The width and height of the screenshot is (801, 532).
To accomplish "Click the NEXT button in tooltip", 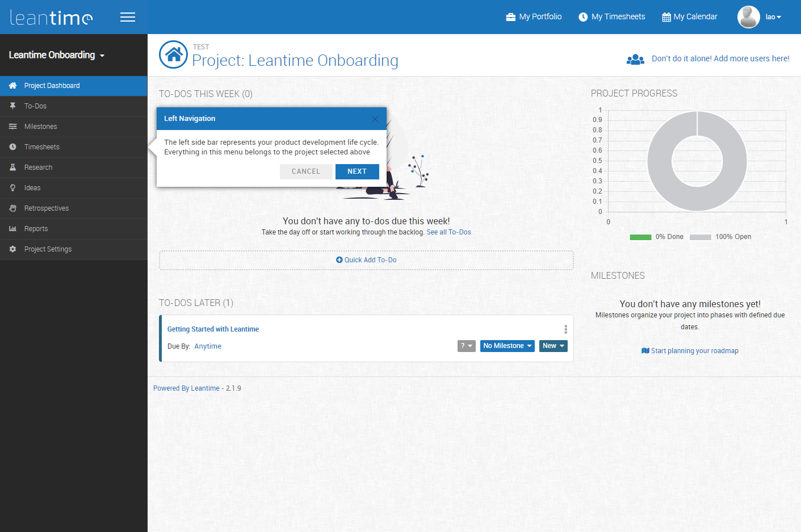I will (357, 171).
